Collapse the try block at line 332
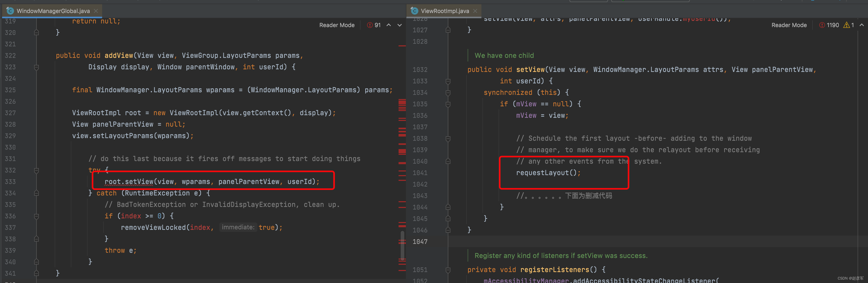 point(36,170)
